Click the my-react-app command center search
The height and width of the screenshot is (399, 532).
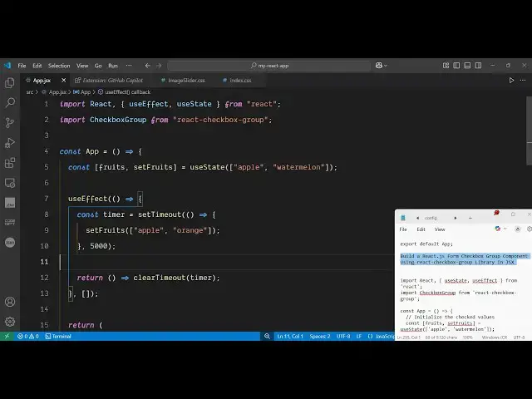269,66
